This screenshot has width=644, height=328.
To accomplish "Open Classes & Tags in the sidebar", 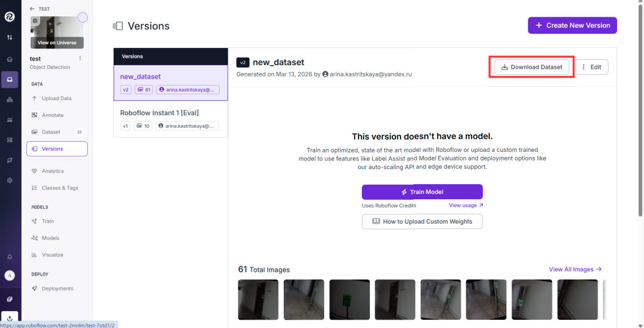I will pos(60,188).
